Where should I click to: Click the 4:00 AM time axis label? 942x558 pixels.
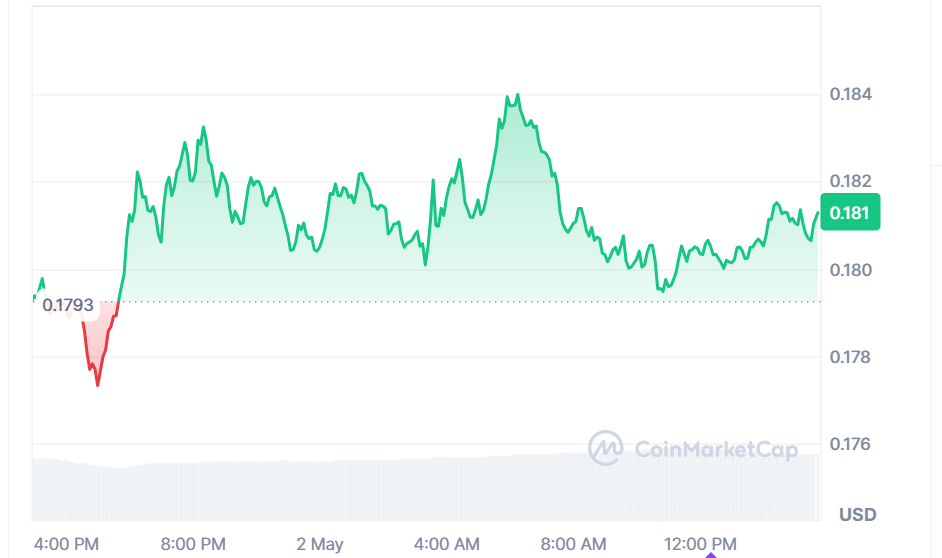pyautogui.click(x=447, y=544)
